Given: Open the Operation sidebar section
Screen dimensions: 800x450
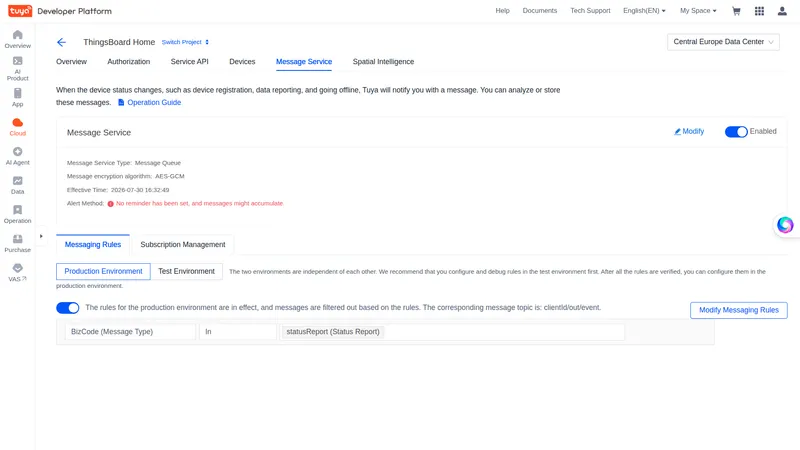Looking at the screenshot, I should 17,214.
